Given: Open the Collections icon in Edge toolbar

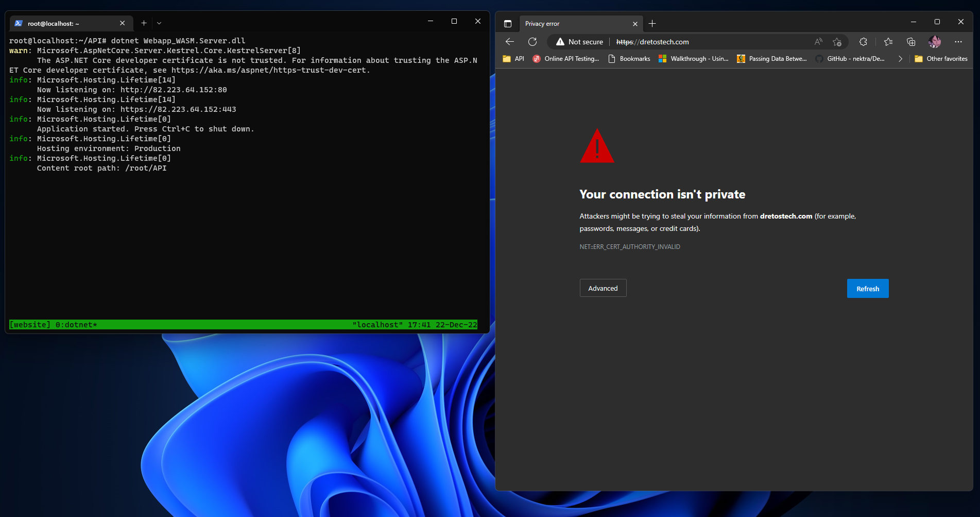Looking at the screenshot, I should [911, 42].
